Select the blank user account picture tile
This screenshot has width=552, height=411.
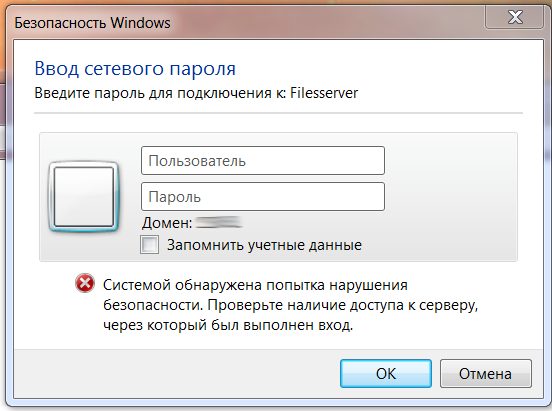pos(83,197)
